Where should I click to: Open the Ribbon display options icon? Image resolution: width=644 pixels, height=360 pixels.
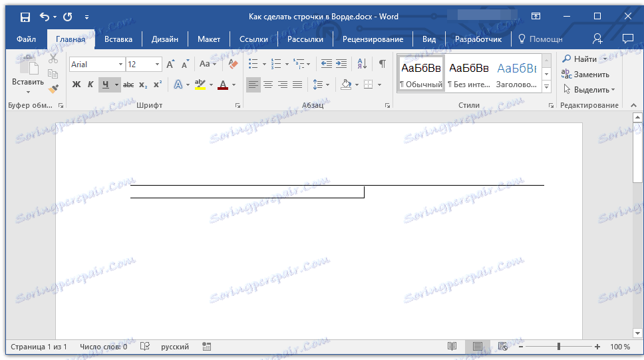(536, 17)
